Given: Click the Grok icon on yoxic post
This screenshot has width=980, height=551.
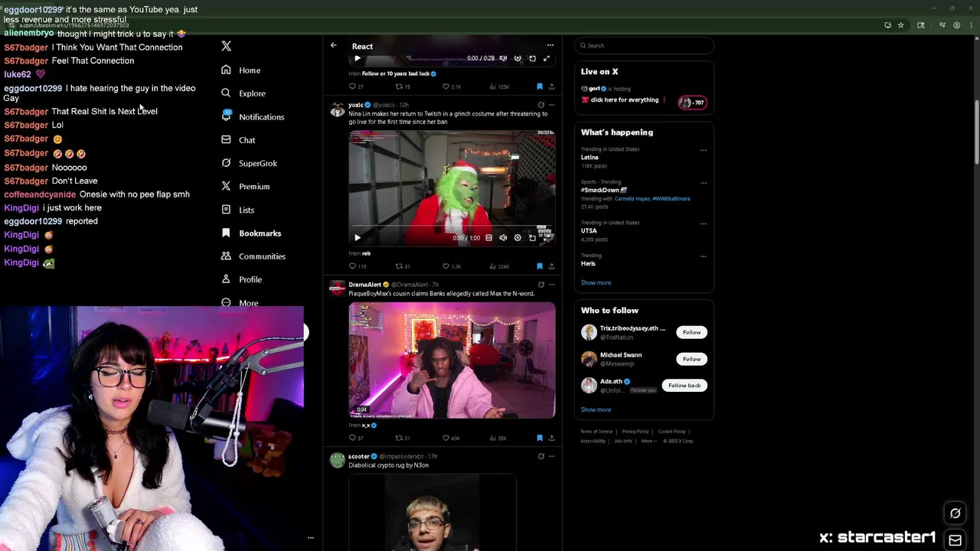Looking at the screenshot, I should (541, 105).
